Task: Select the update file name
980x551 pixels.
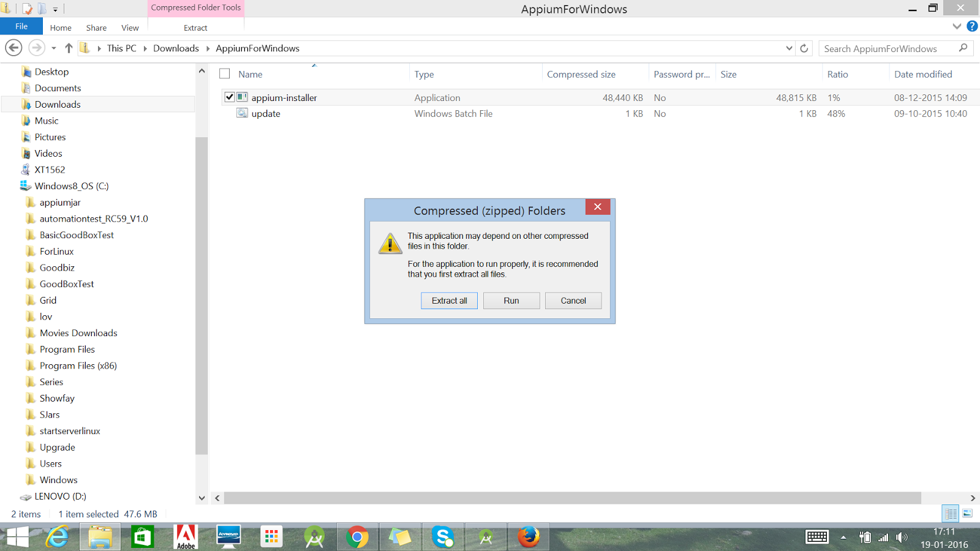Action: click(266, 114)
